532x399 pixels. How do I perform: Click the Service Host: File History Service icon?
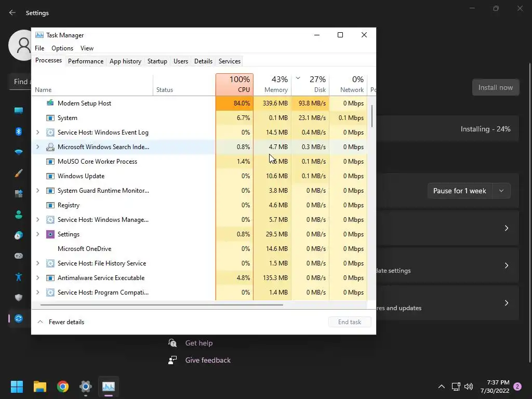[x=50, y=263]
